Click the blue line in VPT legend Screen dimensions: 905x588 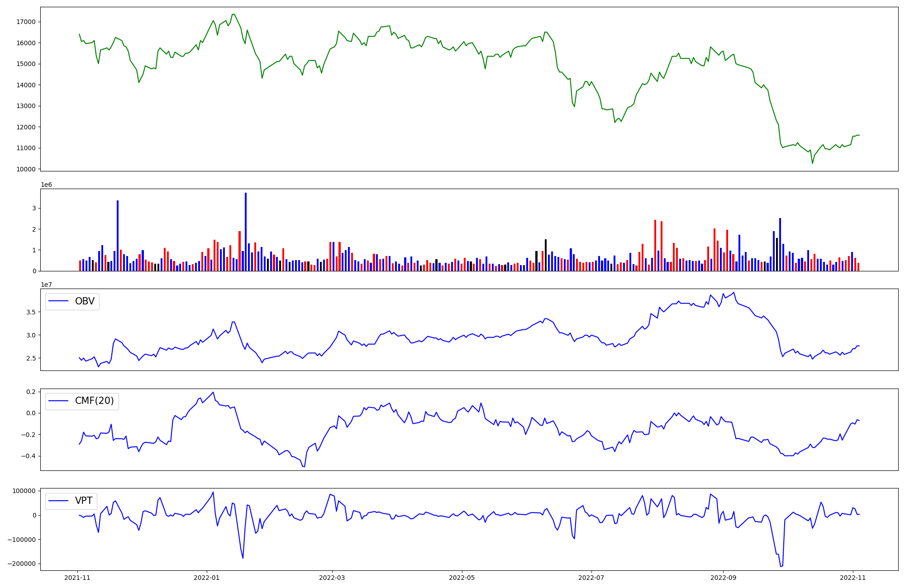(58, 501)
